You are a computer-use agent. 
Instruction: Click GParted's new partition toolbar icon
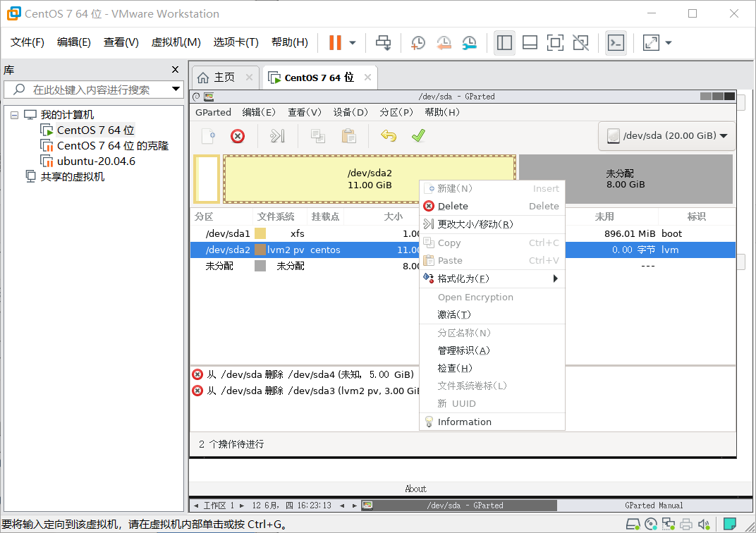209,136
